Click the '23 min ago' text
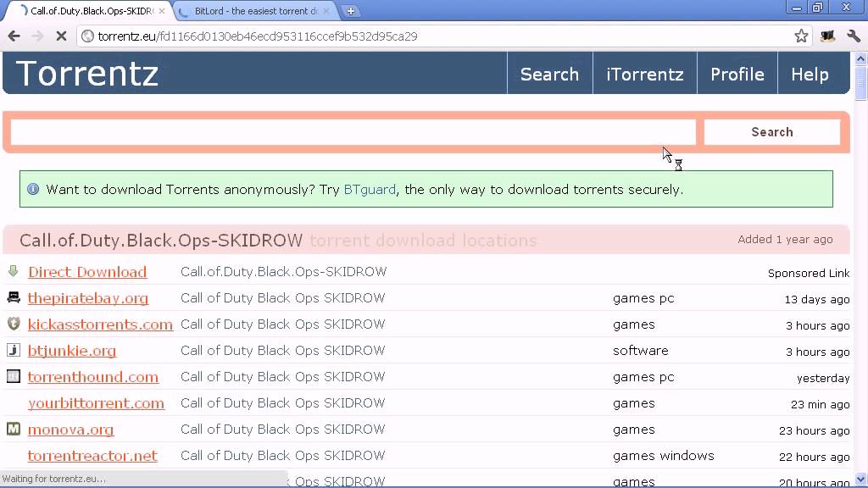Viewport: 868px width, 488px height. tap(820, 405)
